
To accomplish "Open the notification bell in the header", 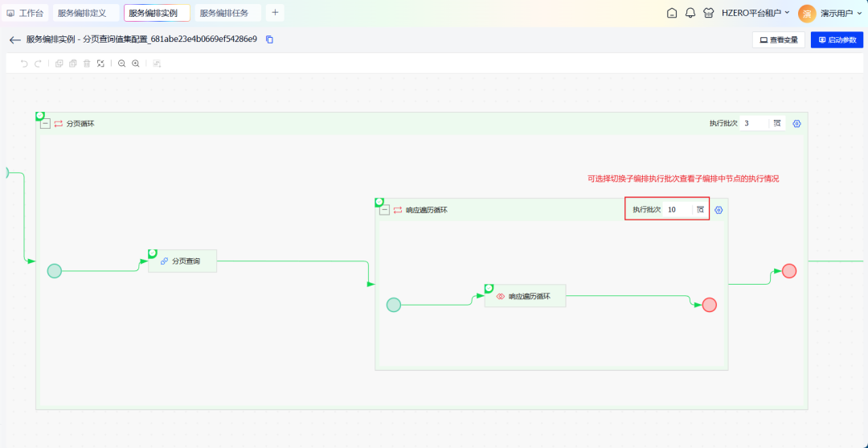I will (x=690, y=13).
